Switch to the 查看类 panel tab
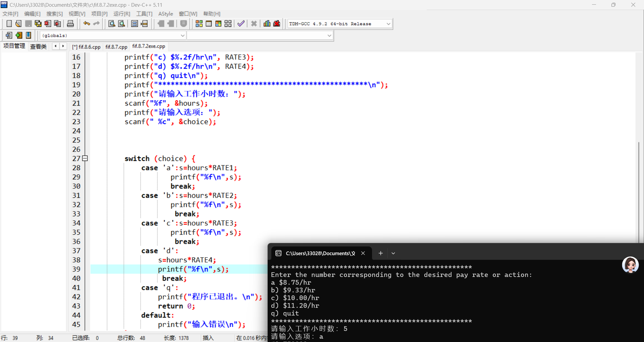 [38, 47]
